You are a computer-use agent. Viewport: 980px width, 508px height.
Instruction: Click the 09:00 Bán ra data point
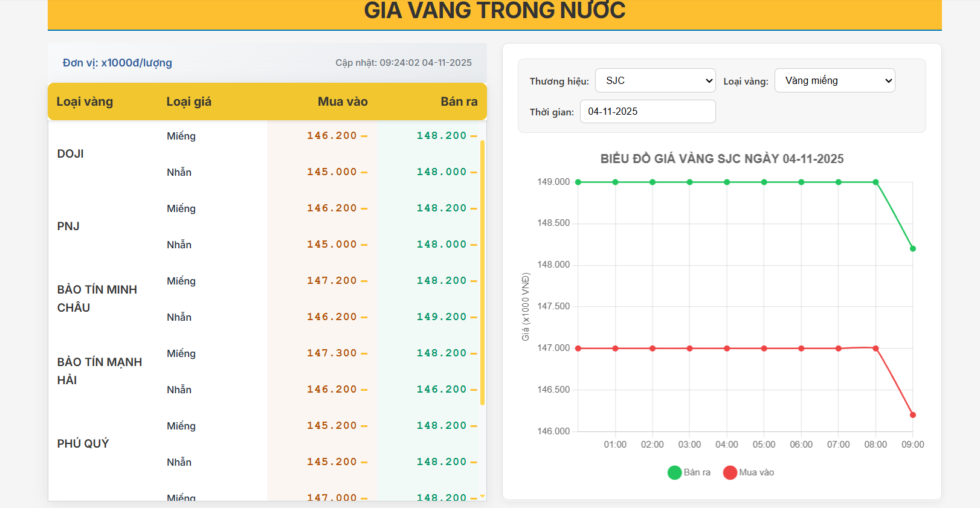913,249
